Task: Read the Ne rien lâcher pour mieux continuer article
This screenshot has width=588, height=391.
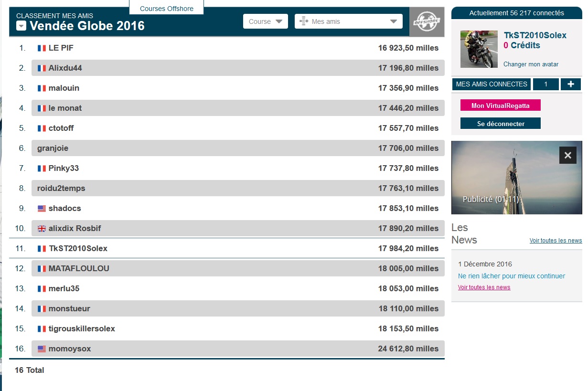Action: [511, 276]
